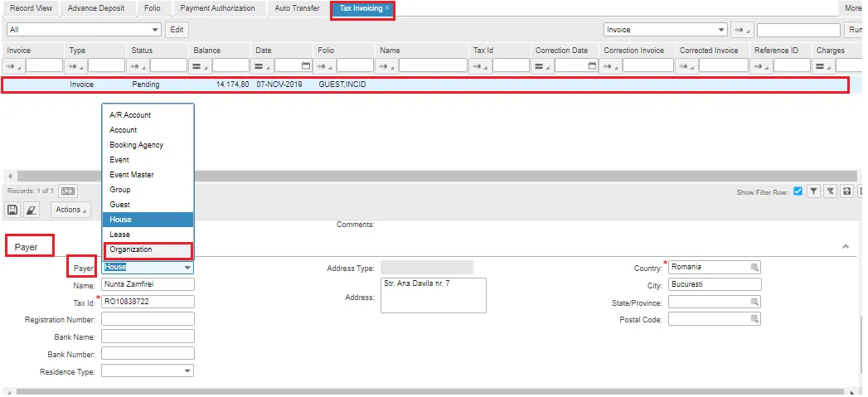Image resolution: width=868 pixels, height=397 pixels.
Task: Open Reference ID filter operator
Action: point(762,65)
